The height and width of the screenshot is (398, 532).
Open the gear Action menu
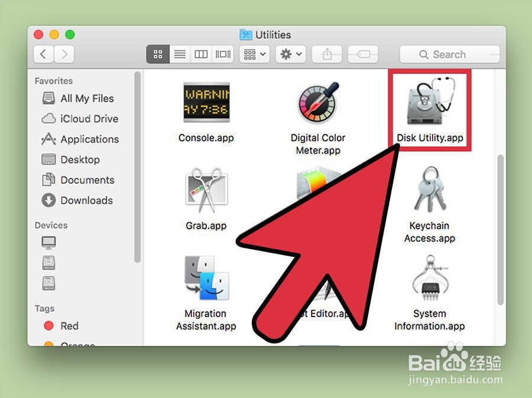coord(291,54)
